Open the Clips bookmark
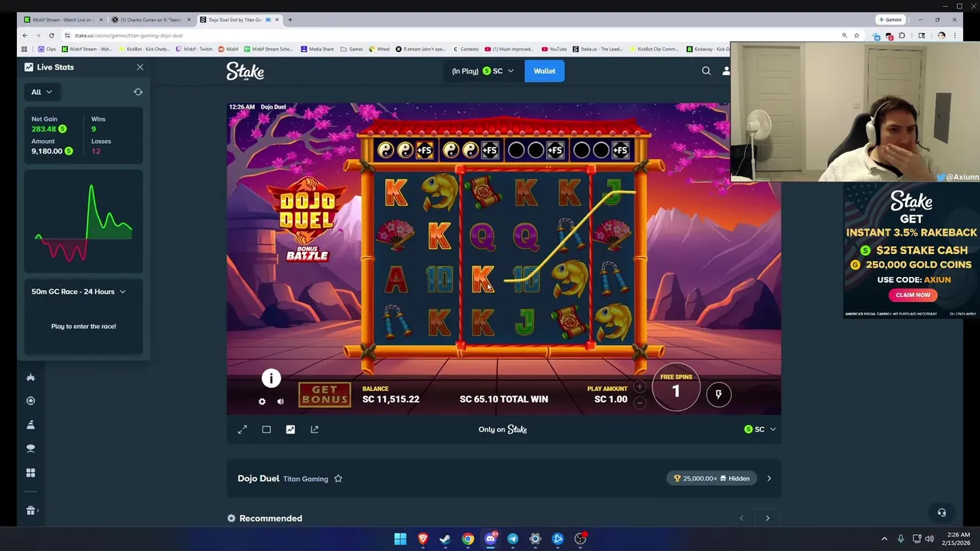The width and height of the screenshot is (980, 551). 47,49
